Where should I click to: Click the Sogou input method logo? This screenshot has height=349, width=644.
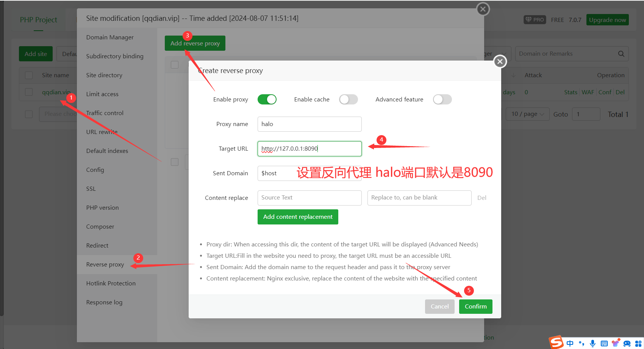pos(556,343)
